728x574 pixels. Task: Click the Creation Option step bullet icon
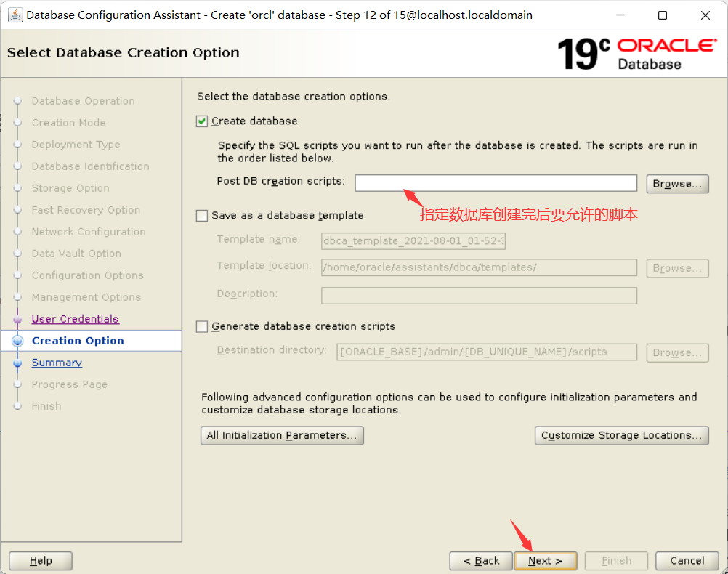tap(17, 341)
